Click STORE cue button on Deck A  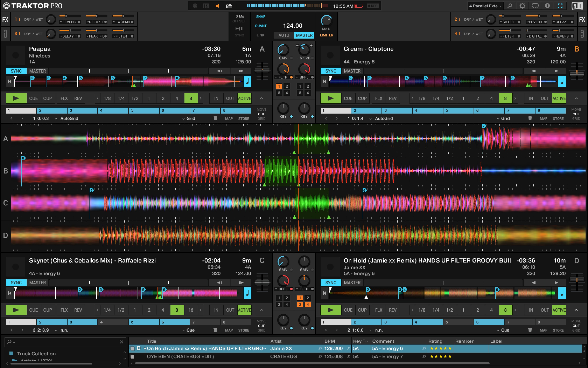(x=244, y=119)
